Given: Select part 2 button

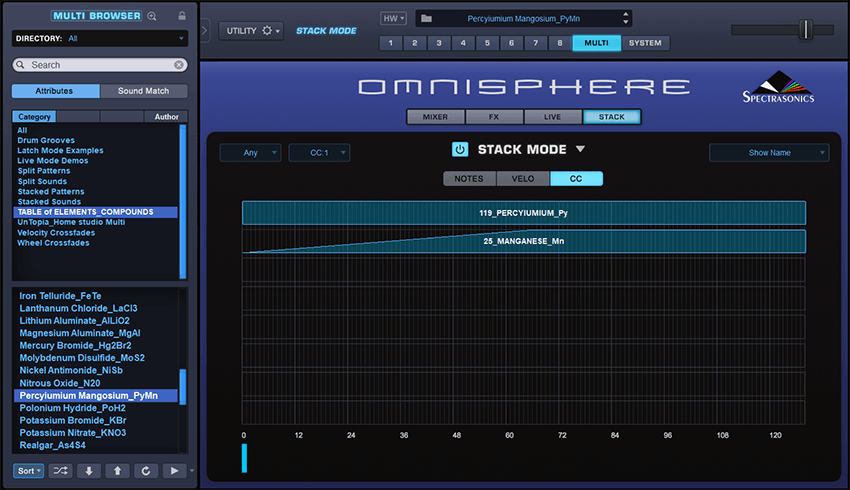Looking at the screenshot, I should click(415, 43).
